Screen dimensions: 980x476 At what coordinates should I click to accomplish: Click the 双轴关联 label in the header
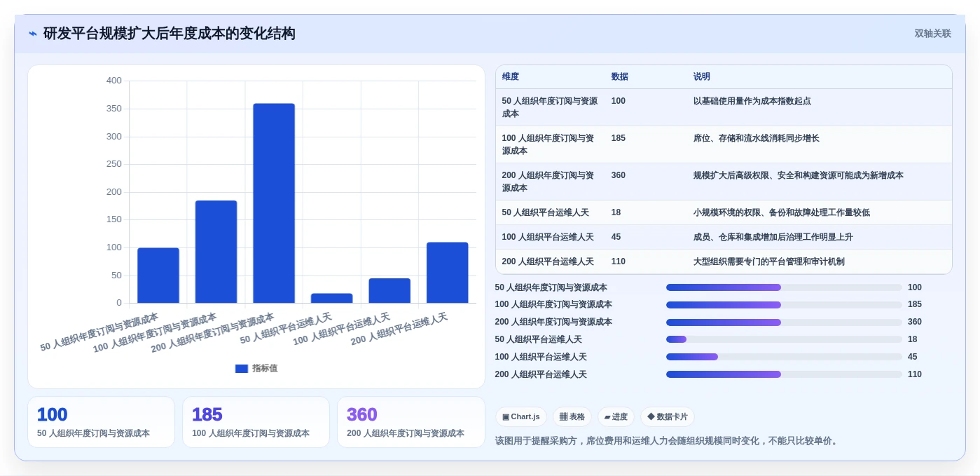point(932,34)
